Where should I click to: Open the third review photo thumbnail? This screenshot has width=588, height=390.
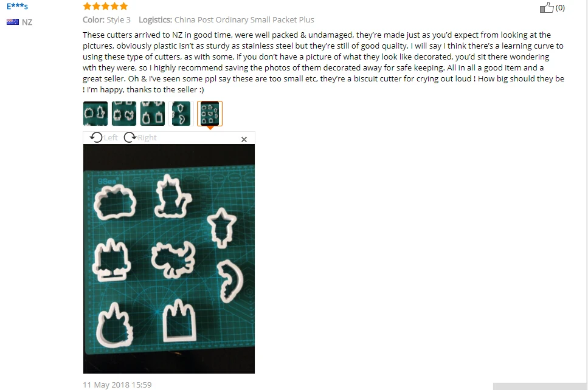pyautogui.click(x=153, y=114)
